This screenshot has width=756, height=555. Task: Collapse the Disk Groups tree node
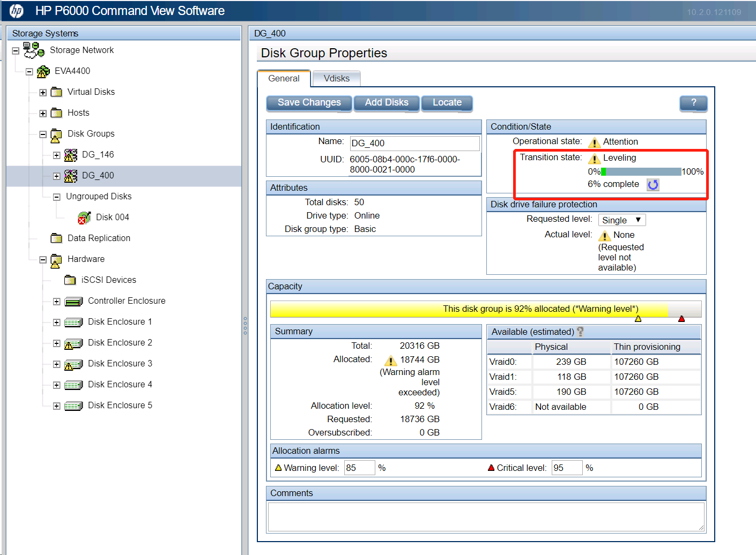click(x=43, y=134)
